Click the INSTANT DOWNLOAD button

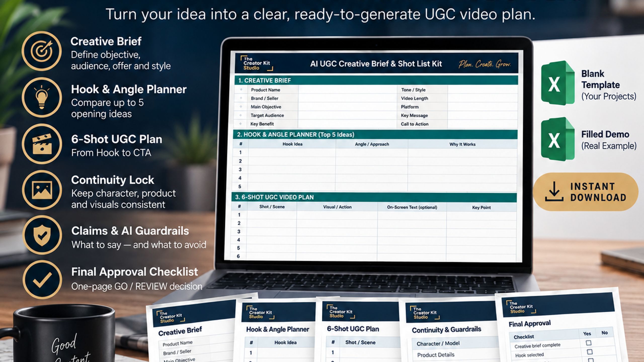click(586, 192)
